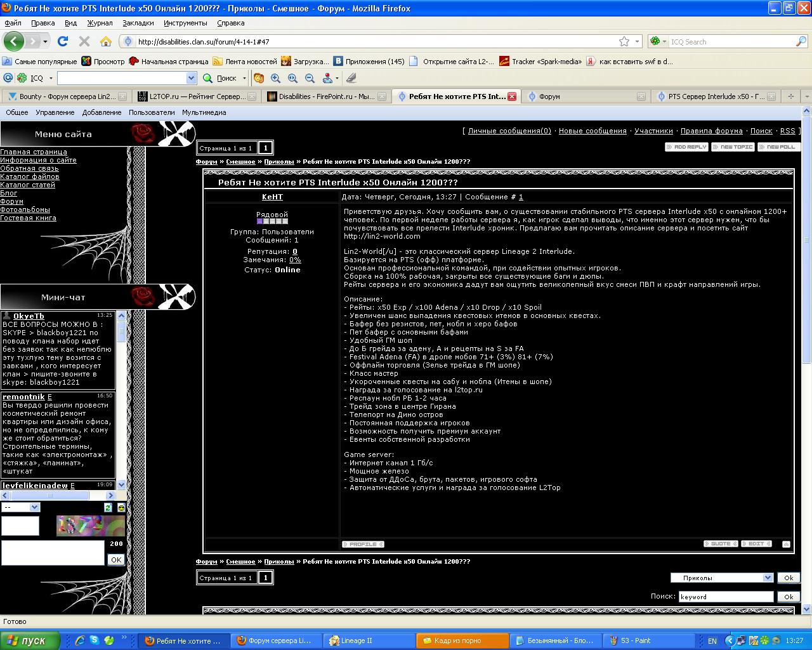The image size is (812, 650).
Task: Click the forum keyword search field
Action: point(726,597)
